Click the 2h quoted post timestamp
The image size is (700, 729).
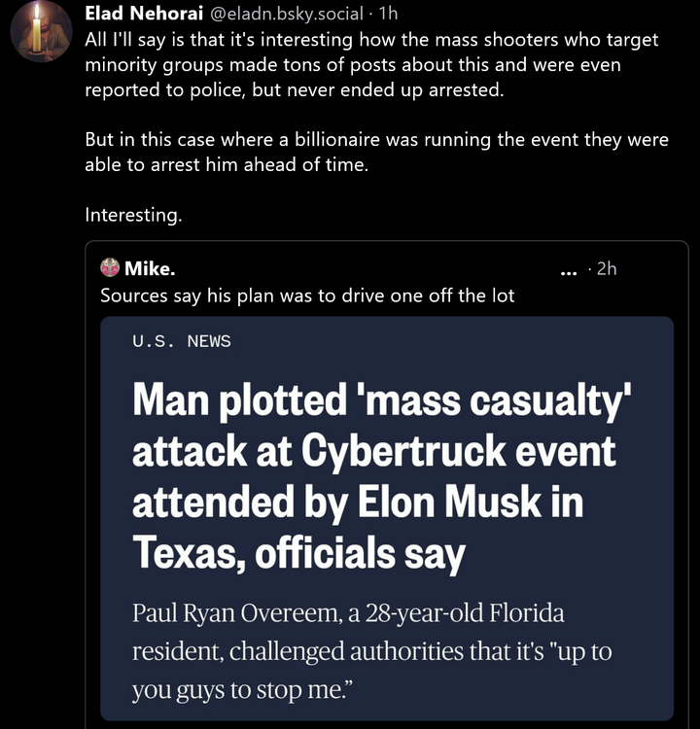(x=606, y=269)
